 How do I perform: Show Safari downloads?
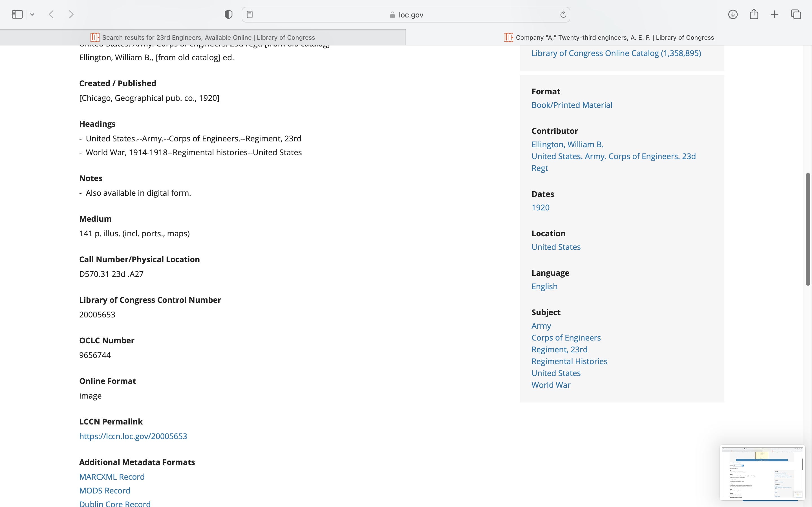pos(733,14)
